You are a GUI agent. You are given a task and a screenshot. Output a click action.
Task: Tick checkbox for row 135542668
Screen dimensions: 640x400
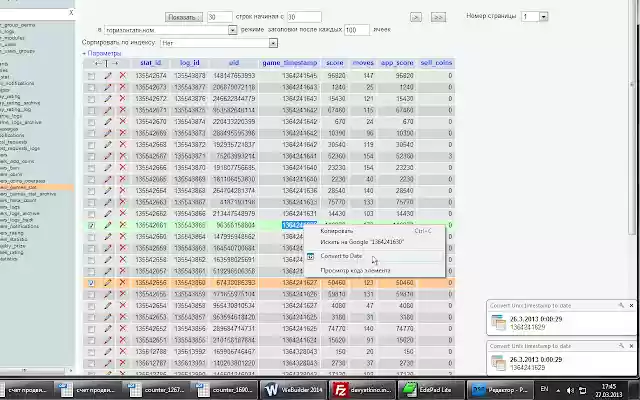click(91, 145)
